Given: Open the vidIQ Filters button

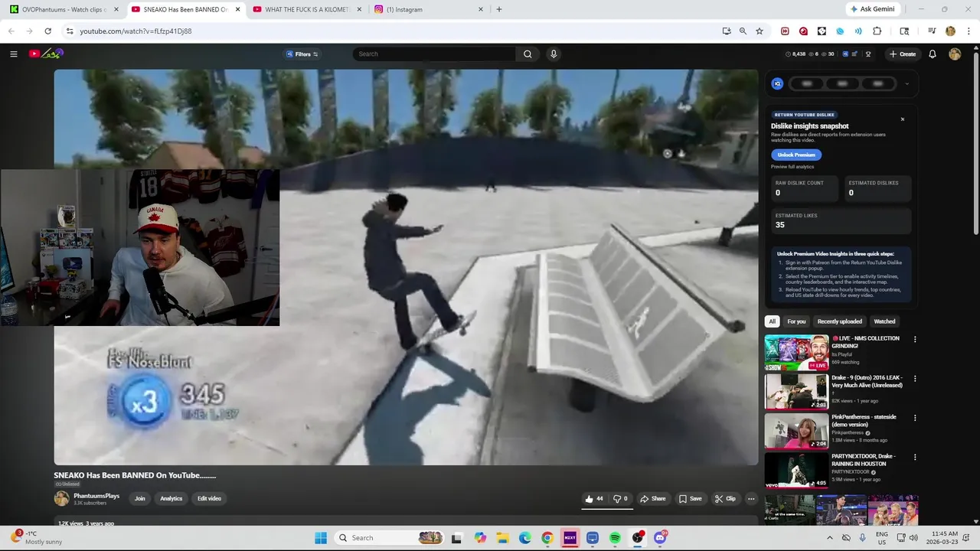Looking at the screenshot, I should tap(302, 54).
